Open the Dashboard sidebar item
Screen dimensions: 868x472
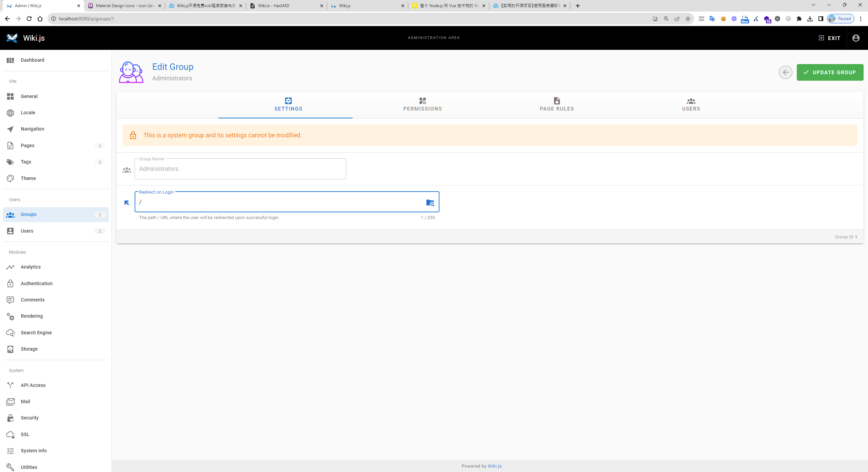[32, 60]
